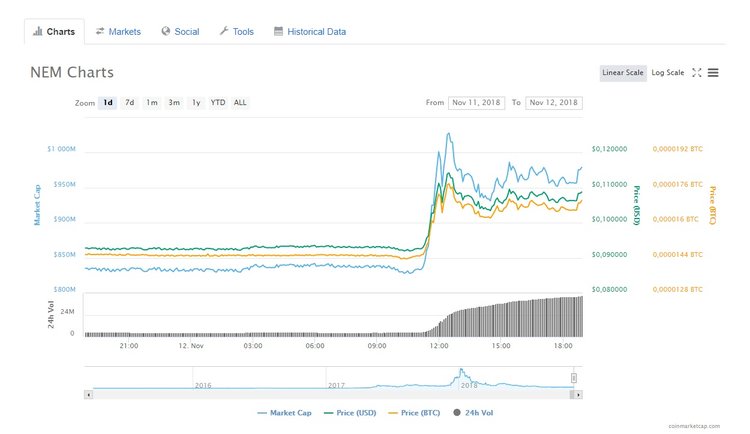Set zoom range to YTD
Viewport: 750px width, 434px height.
tap(218, 102)
